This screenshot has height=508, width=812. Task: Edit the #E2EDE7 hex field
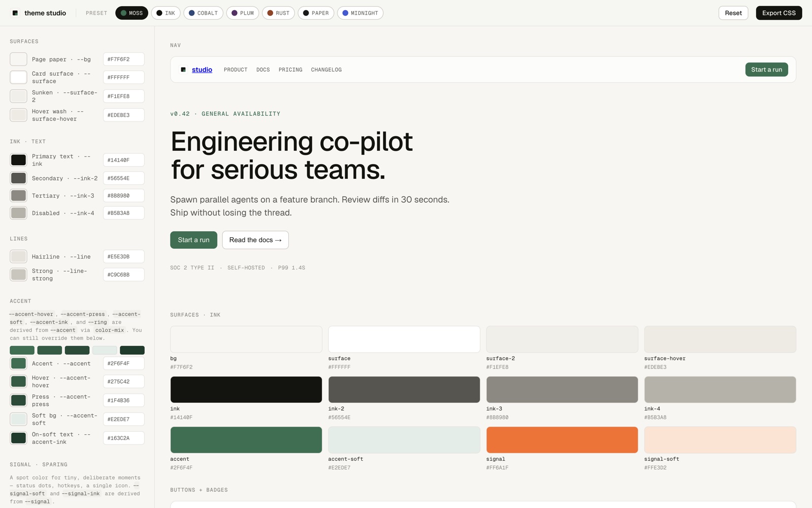(124, 419)
